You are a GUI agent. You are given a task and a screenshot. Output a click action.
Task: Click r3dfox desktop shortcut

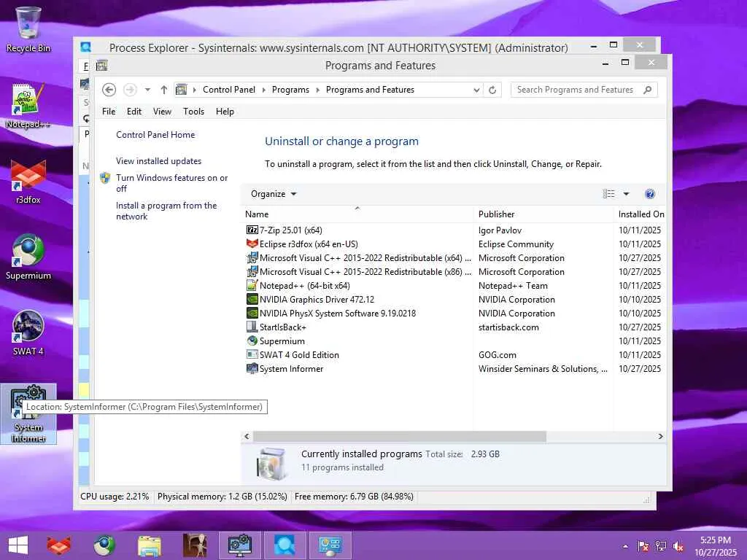[x=28, y=182]
